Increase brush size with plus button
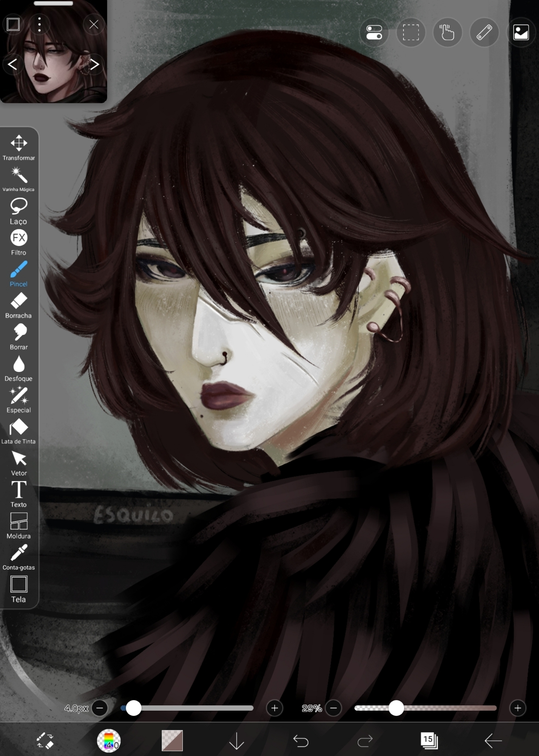Image resolution: width=539 pixels, height=756 pixels. [275, 708]
